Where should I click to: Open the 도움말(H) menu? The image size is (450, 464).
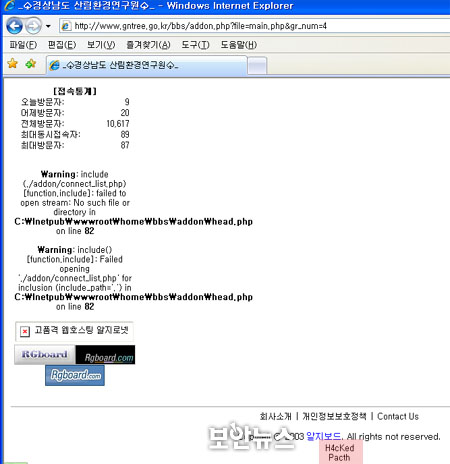pyautogui.click(x=239, y=45)
